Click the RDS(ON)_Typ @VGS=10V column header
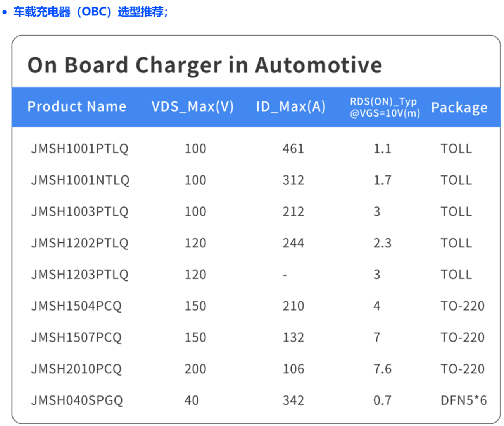This screenshot has height=426, width=504. click(385, 107)
